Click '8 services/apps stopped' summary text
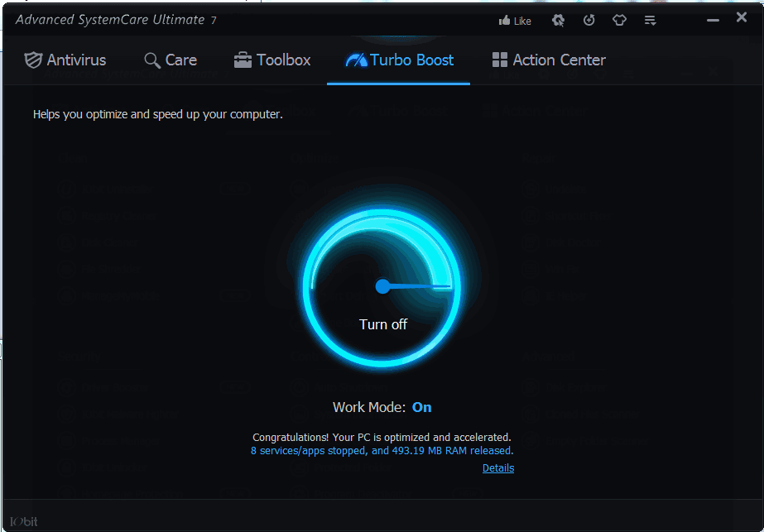The height and width of the screenshot is (532, 764). [x=382, y=451]
